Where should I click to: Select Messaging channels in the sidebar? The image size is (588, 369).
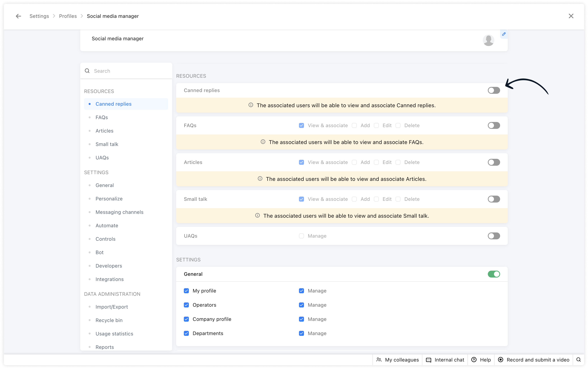119,212
